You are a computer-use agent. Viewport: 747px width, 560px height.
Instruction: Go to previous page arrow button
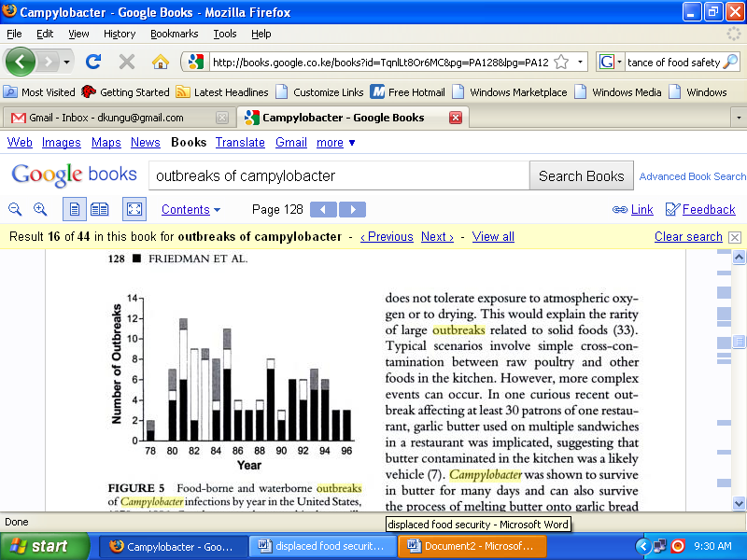click(323, 210)
